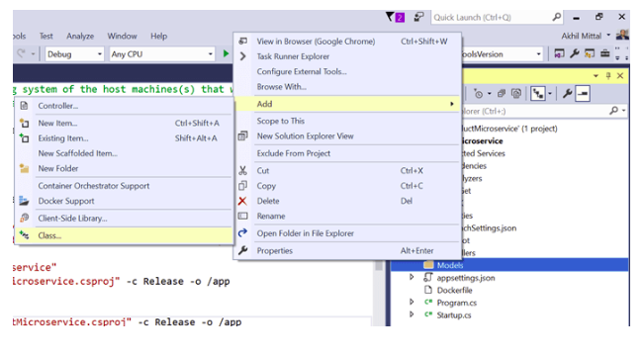Toggle Show All Files in Solution Explorer

516,94
